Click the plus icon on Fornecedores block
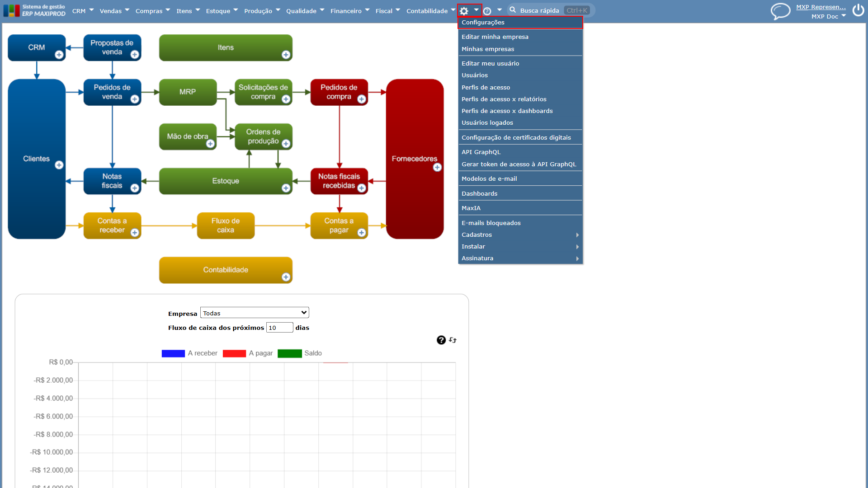The width and height of the screenshot is (868, 488). tap(437, 168)
